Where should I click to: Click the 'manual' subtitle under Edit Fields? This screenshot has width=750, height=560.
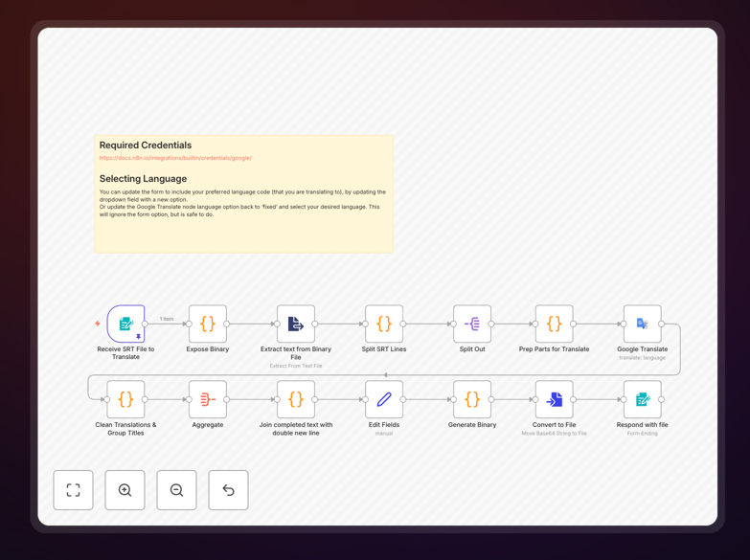tap(383, 434)
